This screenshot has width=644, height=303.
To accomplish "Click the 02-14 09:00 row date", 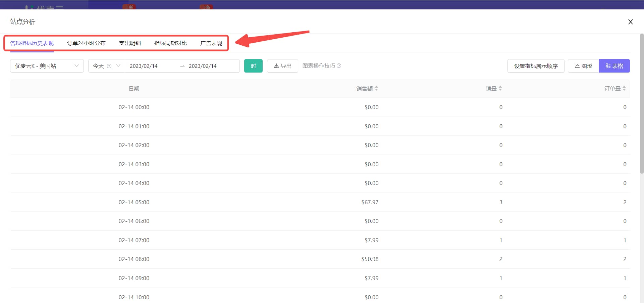I will [x=134, y=278].
